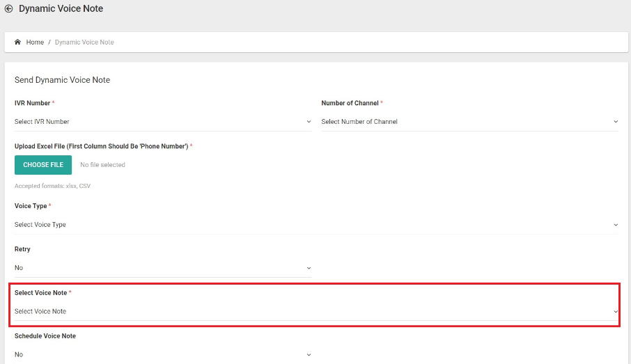631x364 pixels.
Task: Open the Home breadcrumb link
Action: pyautogui.click(x=35, y=42)
